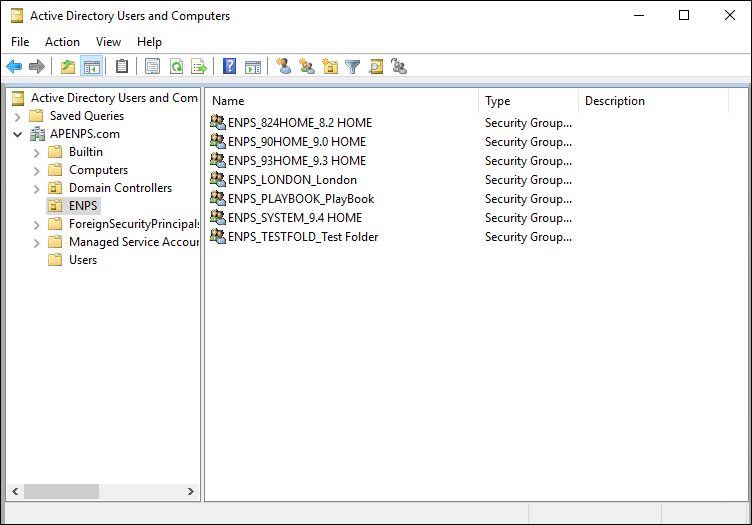
Task: Click Add to group toolbar icon
Action: click(399, 66)
